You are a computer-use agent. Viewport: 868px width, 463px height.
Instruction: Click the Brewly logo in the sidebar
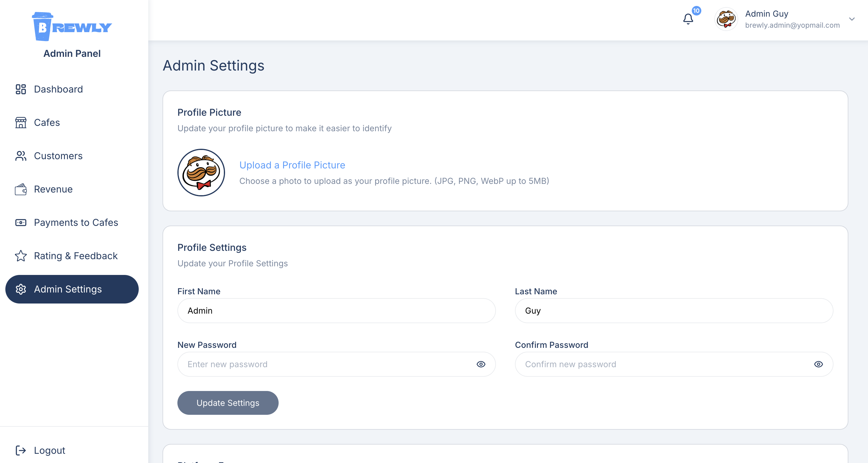pyautogui.click(x=72, y=26)
